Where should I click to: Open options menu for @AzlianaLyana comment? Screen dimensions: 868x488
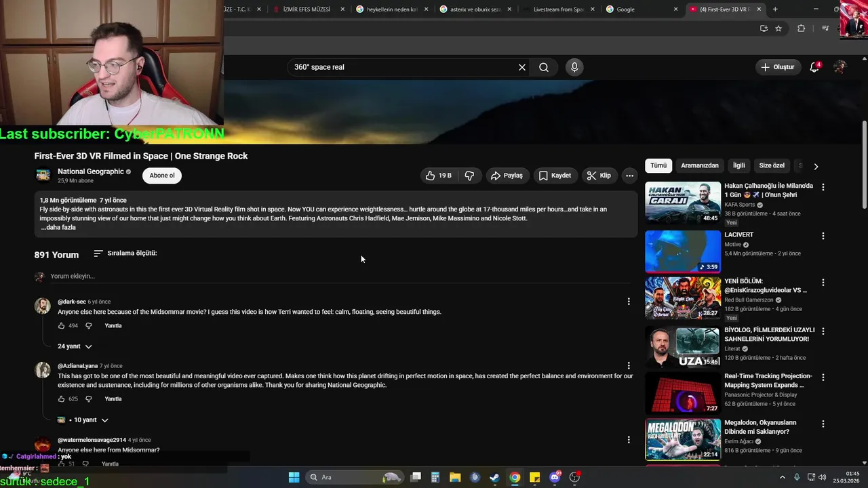[629, 366]
